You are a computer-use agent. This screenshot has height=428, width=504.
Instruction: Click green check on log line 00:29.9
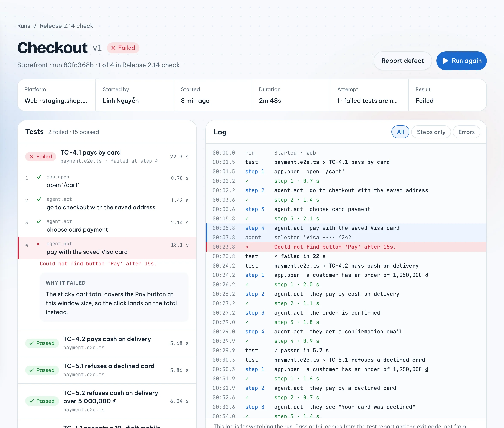tap(247, 341)
